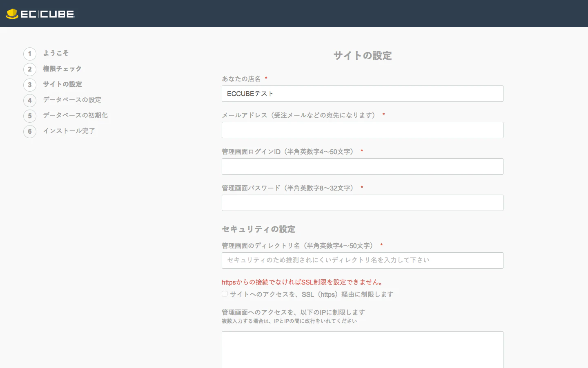Click the 管理画面パスワード field label
The height and width of the screenshot is (368, 588).
click(289, 188)
